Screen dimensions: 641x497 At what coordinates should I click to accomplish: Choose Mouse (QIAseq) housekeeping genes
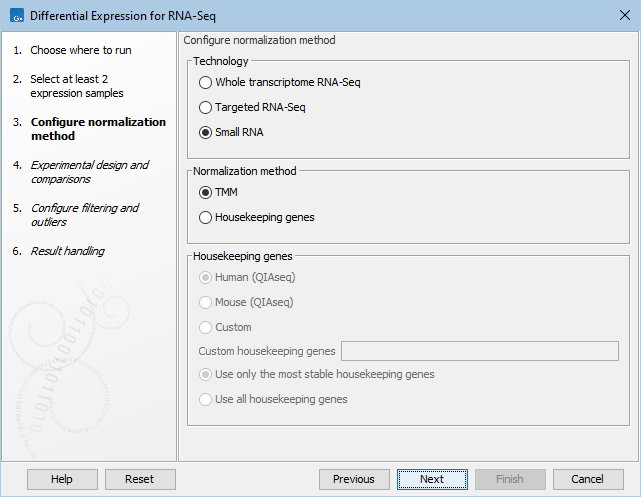[x=206, y=302]
